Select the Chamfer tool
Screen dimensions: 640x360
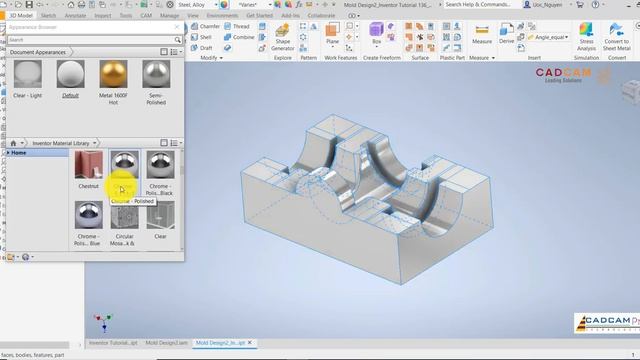tap(205, 26)
